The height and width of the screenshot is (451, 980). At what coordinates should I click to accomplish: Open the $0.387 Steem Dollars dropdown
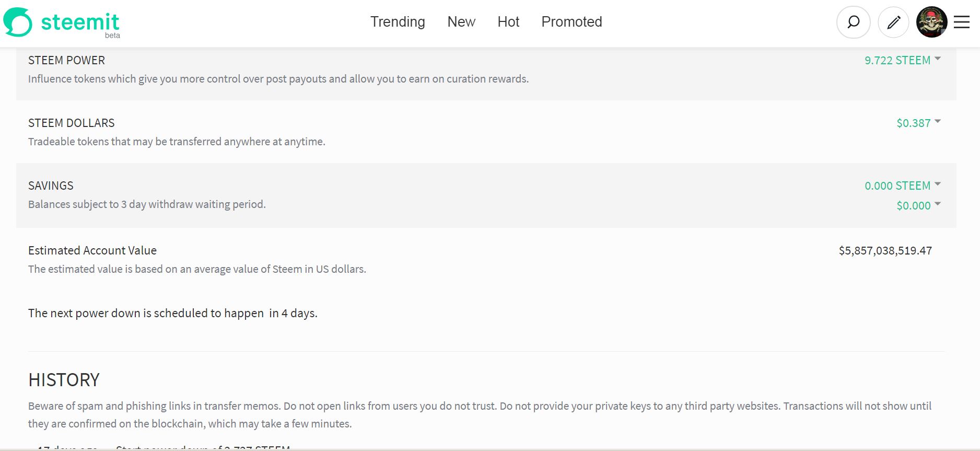point(918,123)
